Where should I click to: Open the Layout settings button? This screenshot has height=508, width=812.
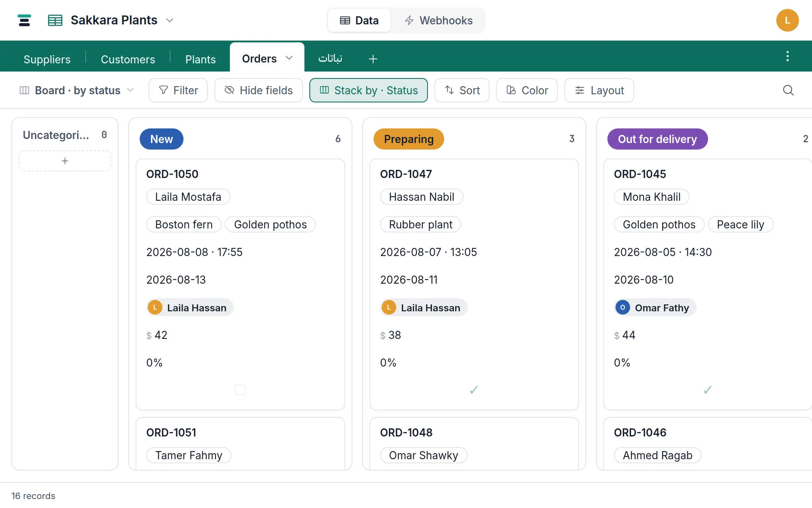(x=599, y=90)
